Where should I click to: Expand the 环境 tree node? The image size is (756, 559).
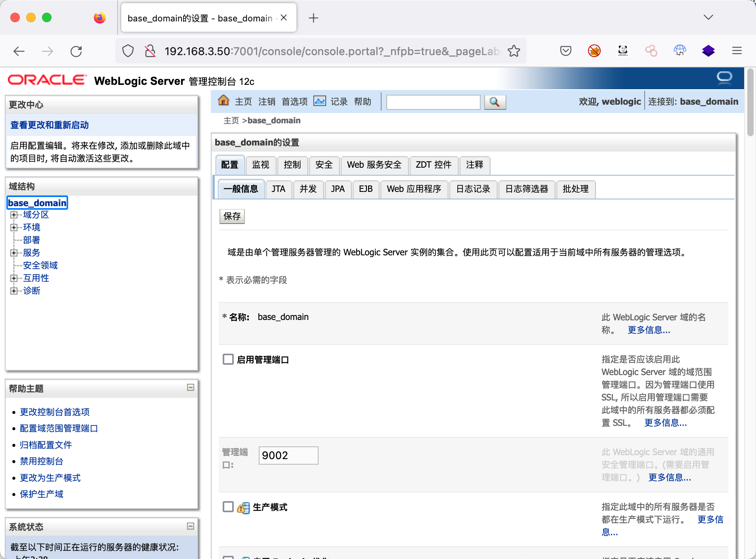(14, 228)
